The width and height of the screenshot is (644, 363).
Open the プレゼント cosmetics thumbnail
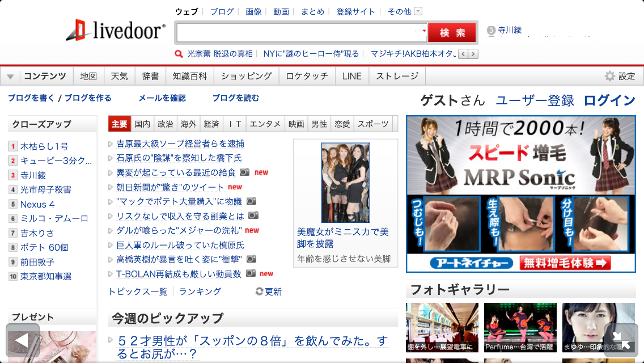pyautogui.click(x=53, y=347)
